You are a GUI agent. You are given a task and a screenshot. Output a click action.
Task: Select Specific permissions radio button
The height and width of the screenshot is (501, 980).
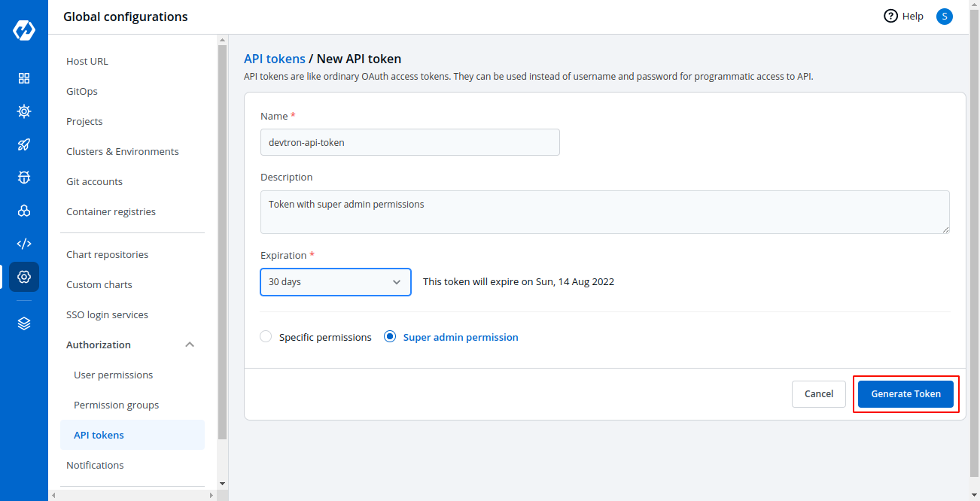(x=266, y=337)
